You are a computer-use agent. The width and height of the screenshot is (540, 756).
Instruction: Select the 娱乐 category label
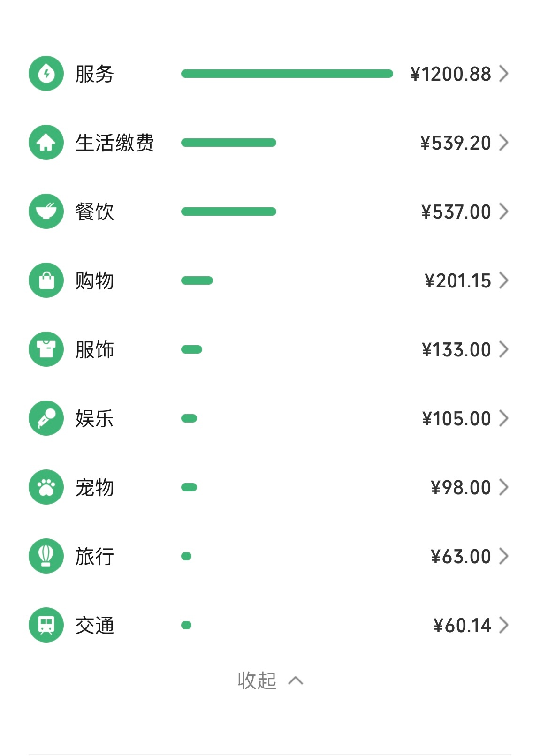point(95,418)
